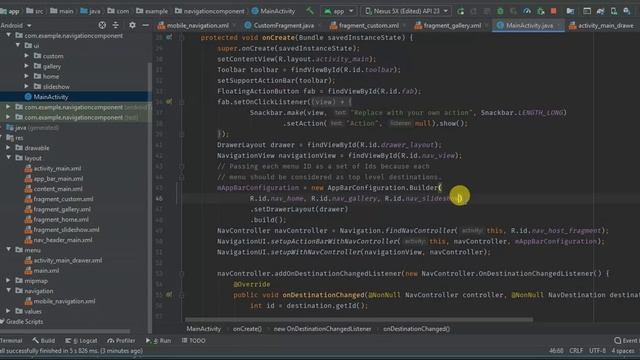Open the Nexus 5X device dropdown
The image size is (640, 360).
407,11
